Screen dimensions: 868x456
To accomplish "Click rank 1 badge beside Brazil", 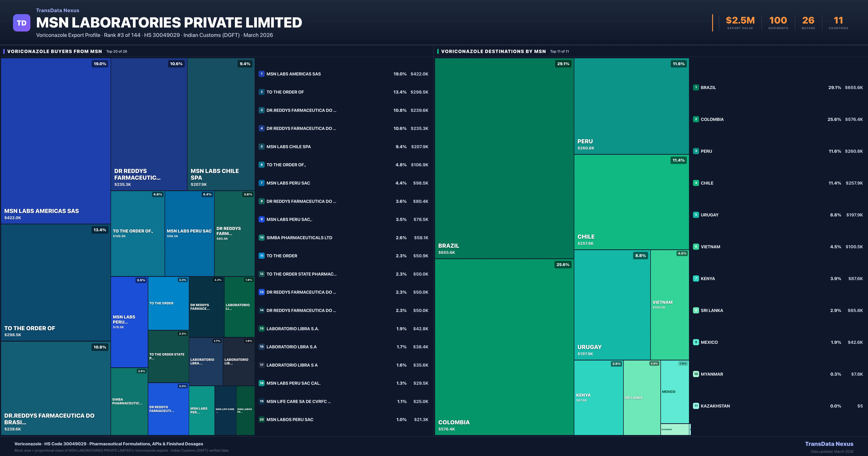I will tap(696, 87).
